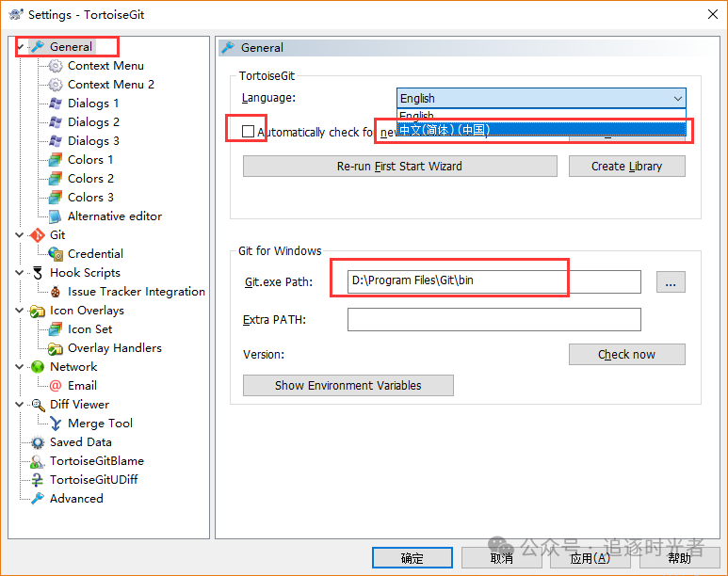
Task: Open the Language combo box arrow
Action: coord(677,99)
